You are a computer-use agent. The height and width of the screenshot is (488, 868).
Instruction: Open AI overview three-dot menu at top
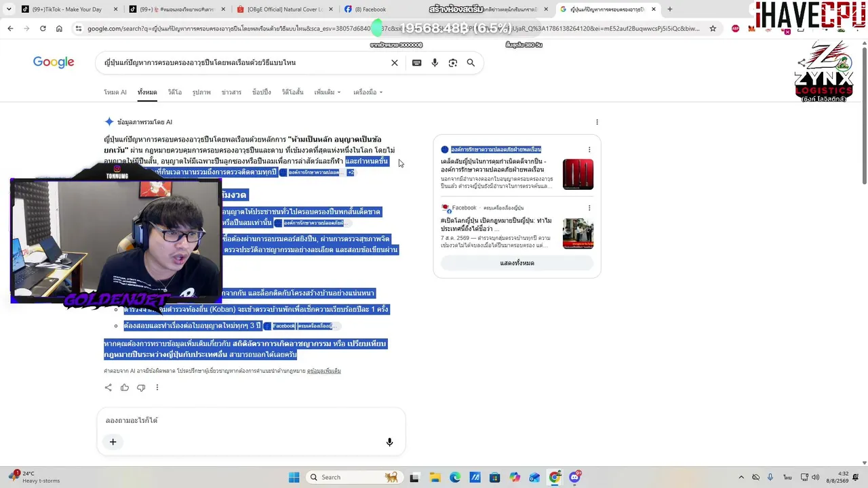click(x=597, y=122)
